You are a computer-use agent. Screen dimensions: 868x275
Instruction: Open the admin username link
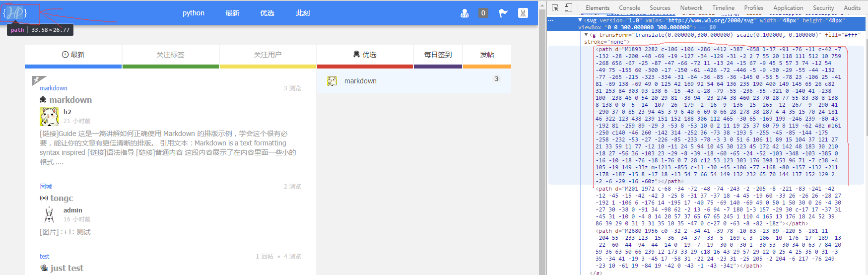pos(73,210)
